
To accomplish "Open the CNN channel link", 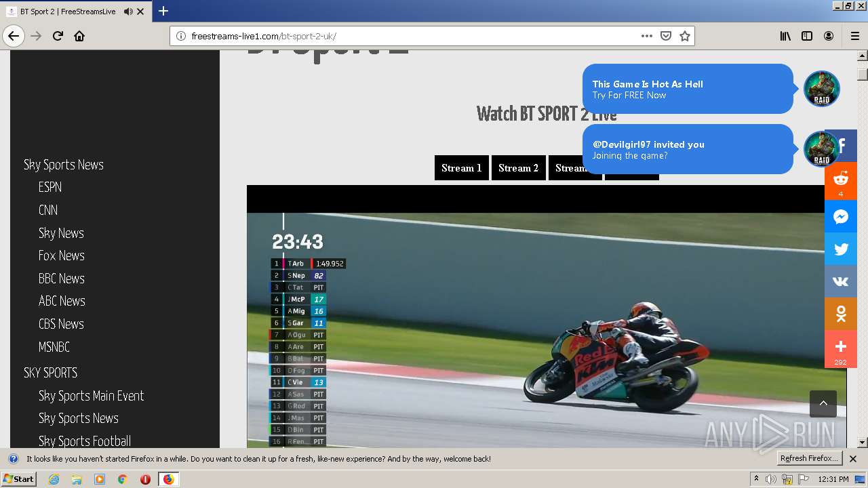I will tap(48, 210).
